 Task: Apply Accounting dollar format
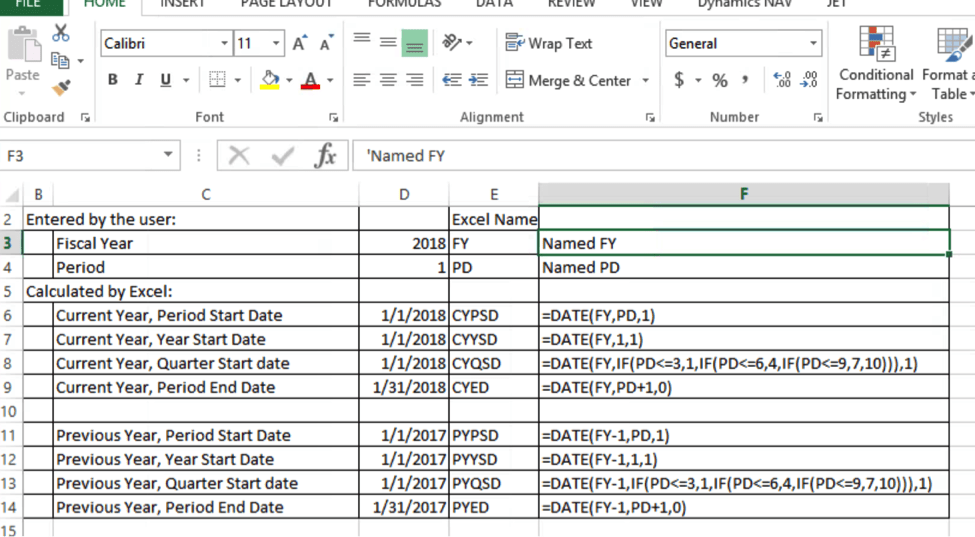[x=679, y=80]
